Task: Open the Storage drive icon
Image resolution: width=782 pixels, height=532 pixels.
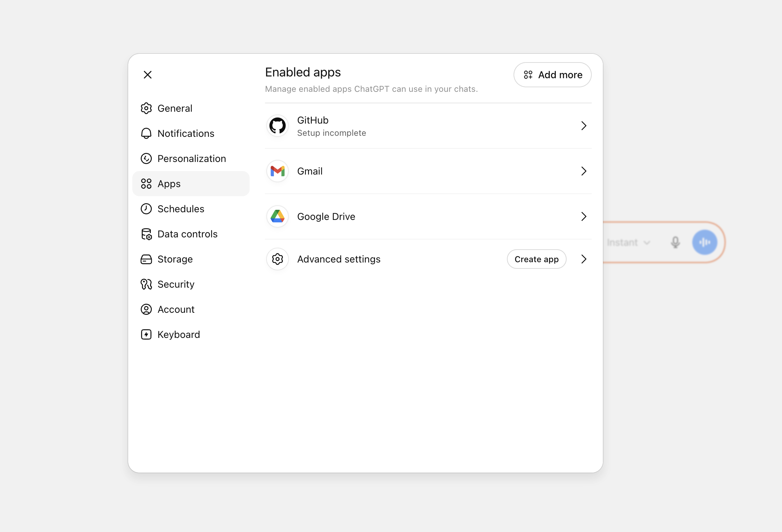Action: (x=146, y=259)
